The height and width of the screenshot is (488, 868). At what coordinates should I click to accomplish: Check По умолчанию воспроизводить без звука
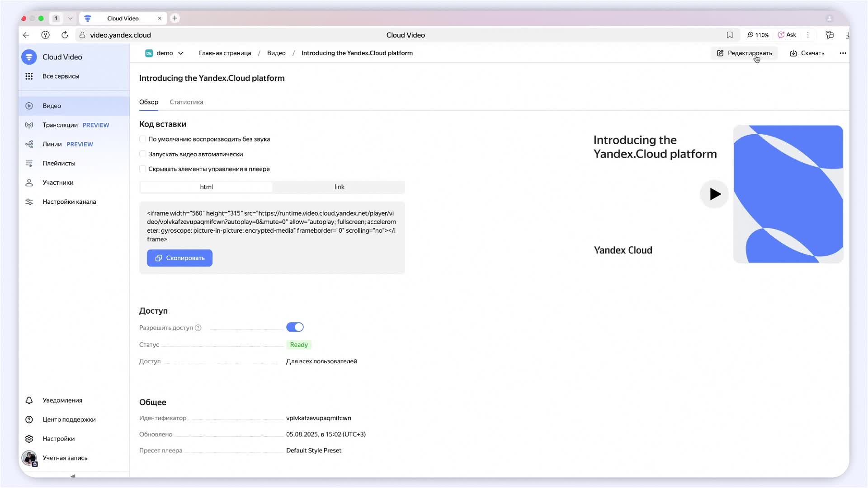[143, 139]
